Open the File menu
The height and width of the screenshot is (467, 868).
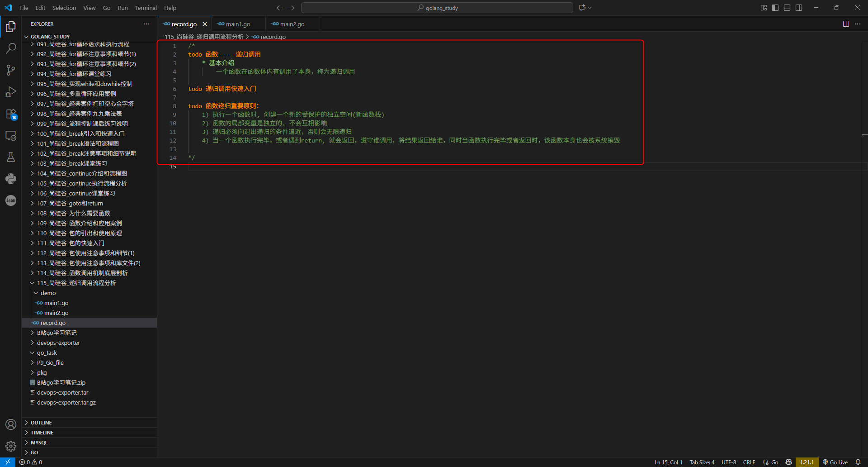coord(24,8)
